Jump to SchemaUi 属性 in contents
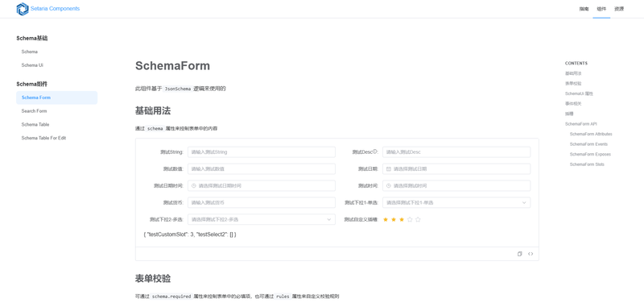The width and height of the screenshot is (644, 303). (579, 93)
